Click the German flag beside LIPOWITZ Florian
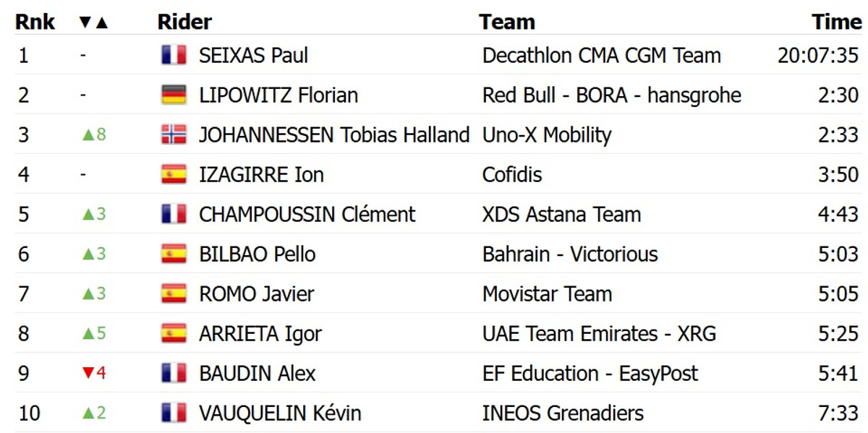868x433 pixels. 174,95
